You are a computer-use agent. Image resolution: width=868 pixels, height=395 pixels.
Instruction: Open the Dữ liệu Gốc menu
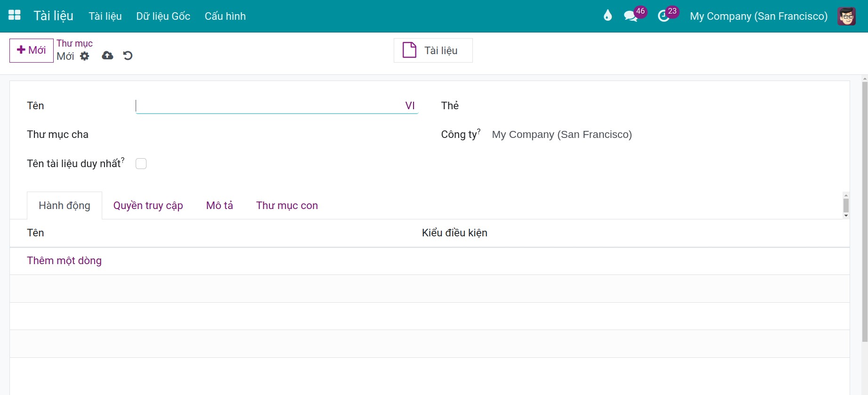[163, 16]
